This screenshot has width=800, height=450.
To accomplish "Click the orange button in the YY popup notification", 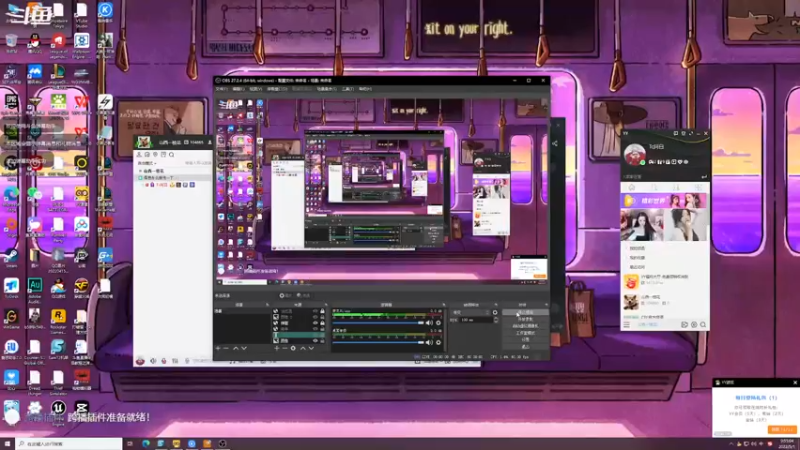I will point(782,430).
